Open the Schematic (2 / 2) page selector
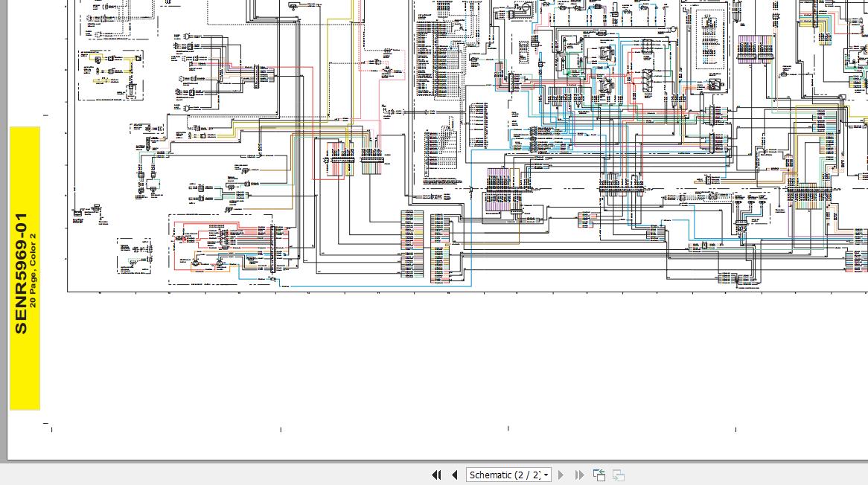 tap(504, 475)
